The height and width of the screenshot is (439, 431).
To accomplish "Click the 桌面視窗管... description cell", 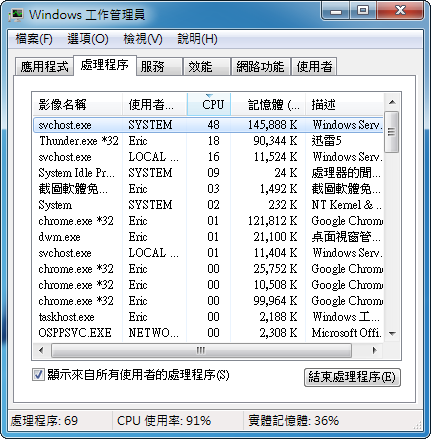I will (346, 237).
